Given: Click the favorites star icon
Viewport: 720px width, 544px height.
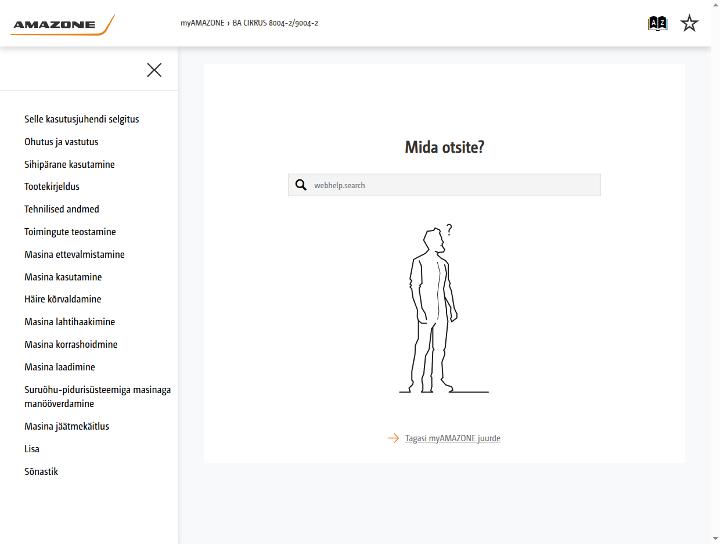Looking at the screenshot, I should (689, 23).
